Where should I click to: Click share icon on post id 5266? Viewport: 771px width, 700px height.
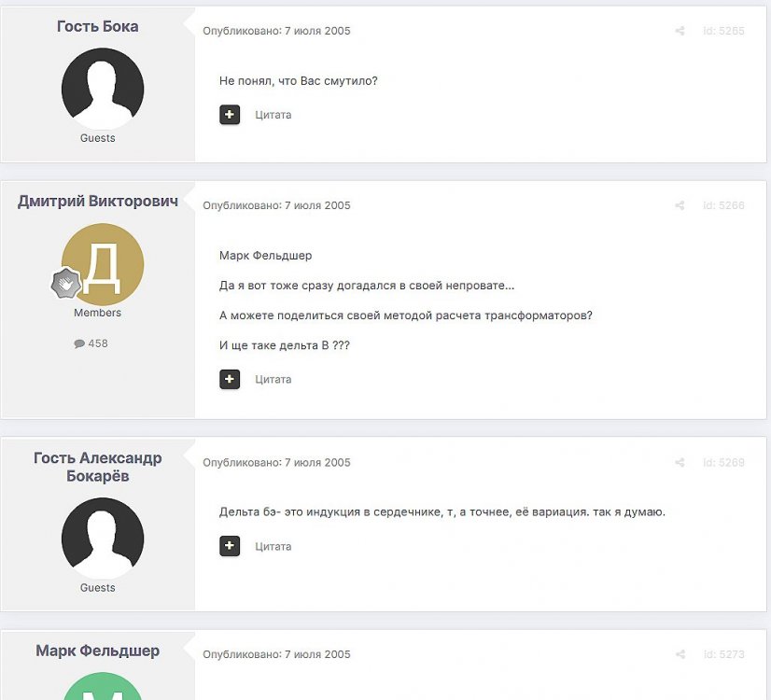coord(680,205)
